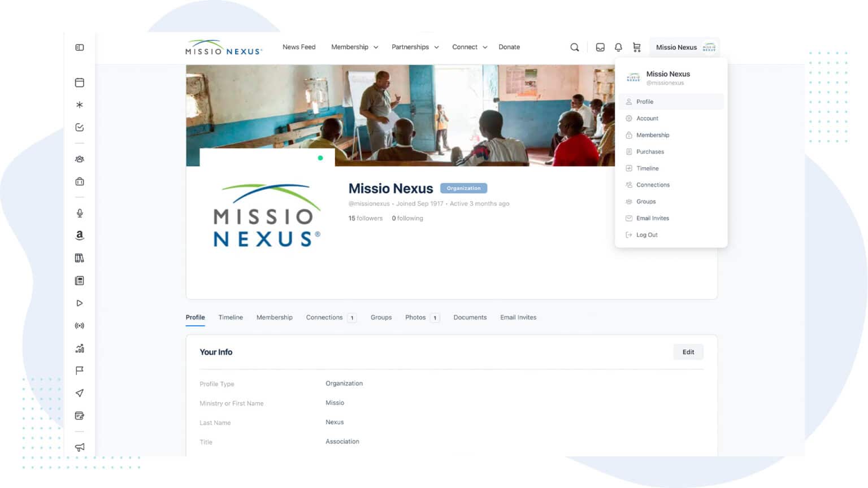The height and width of the screenshot is (488, 868).
Task: Select the video play icon in sidebar
Action: point(80,303)
